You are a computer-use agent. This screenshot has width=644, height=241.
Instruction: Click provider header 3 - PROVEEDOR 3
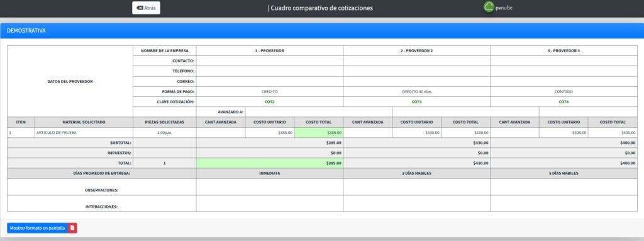coord(563,50)
